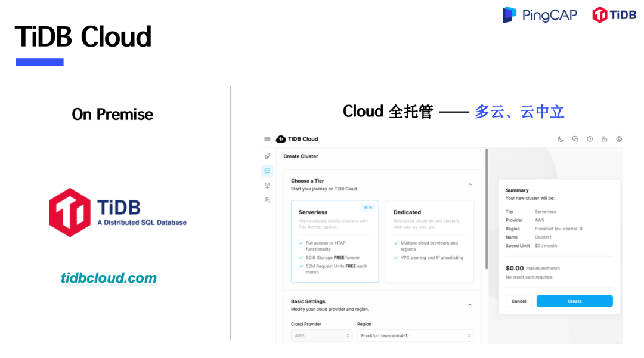Click the On Premise heading
Image resolution: width=644 pixels, height=358 pixels.
coord(112,115)
